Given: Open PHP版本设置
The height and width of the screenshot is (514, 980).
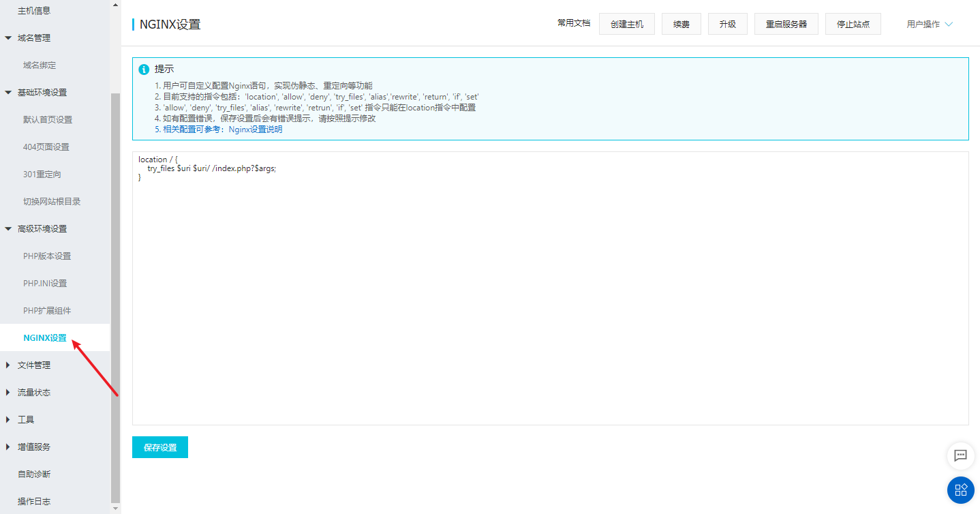Looking at the screenshot, I should coord(47,256).
